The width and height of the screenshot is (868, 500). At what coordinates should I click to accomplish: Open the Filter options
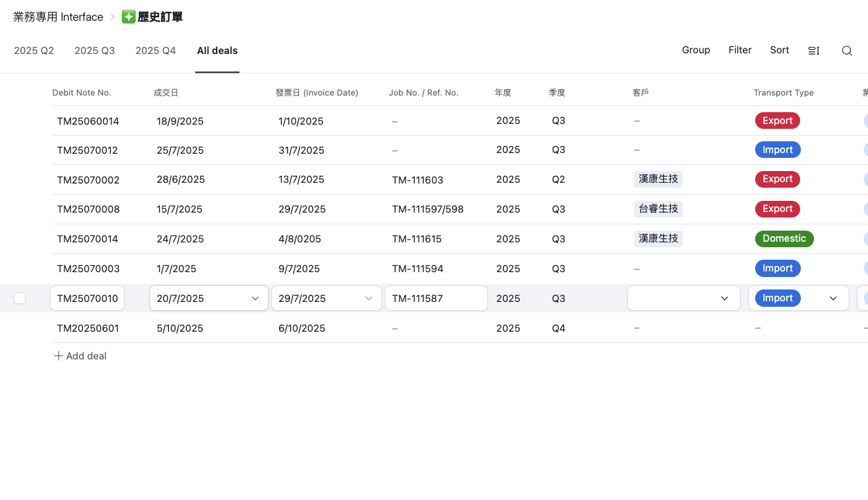point(740,50)
